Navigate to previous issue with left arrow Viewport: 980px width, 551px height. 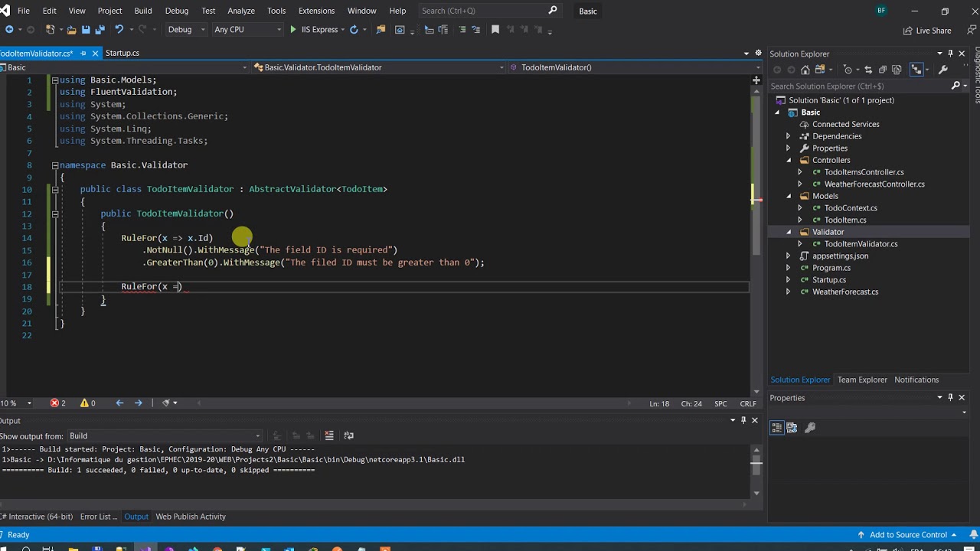[x=119, y=403]
